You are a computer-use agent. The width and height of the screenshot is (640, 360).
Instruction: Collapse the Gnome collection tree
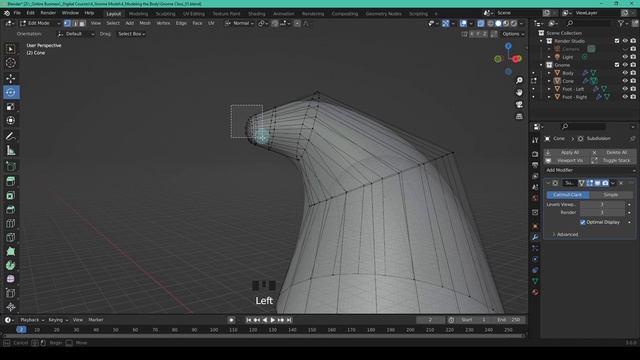[542, 65]
